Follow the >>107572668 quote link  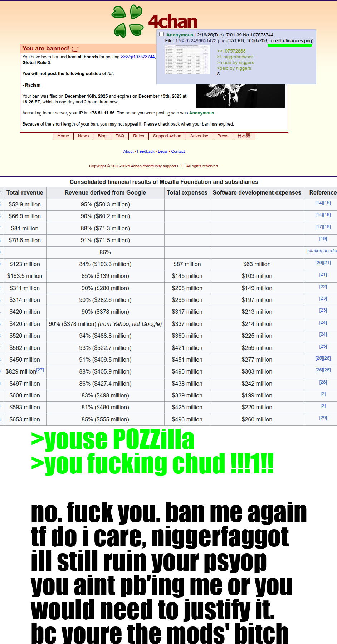231,51
